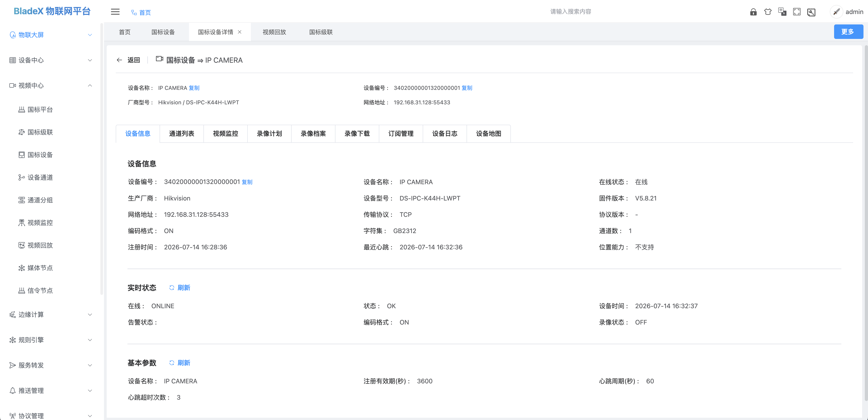The height and width of the screenshot is (420, 868).
Task: Open the 视频回放 page tab
Action: [274, 32]
